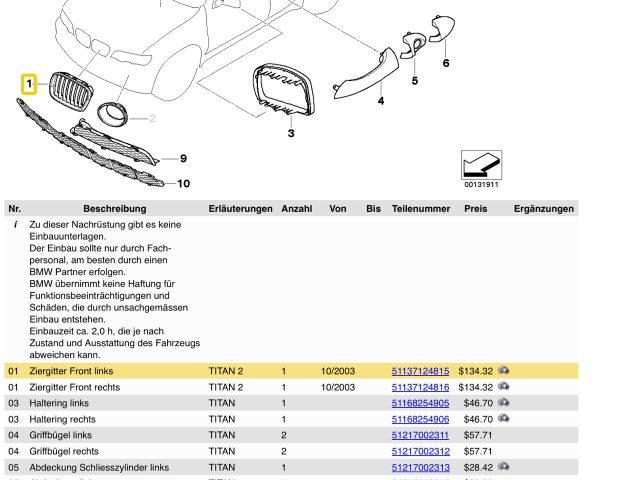Click part link 51217002311

(x=420, y=436)
